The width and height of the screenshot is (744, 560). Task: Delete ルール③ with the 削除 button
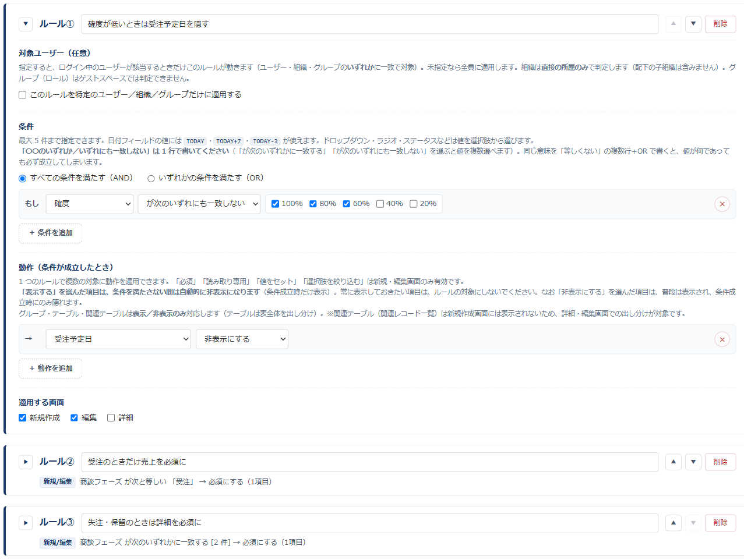tap(721, 523)
